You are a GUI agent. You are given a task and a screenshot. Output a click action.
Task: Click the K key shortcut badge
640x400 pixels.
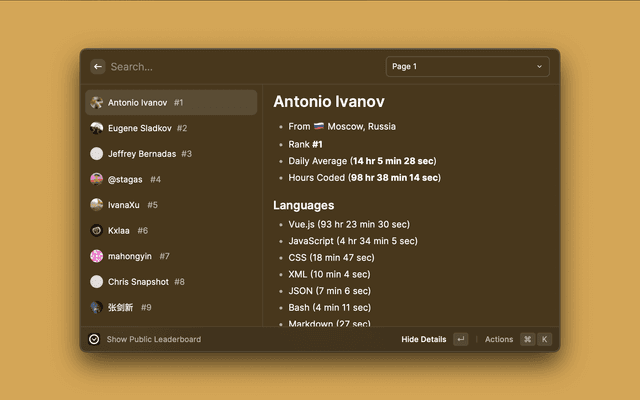click(x=545, y=339)
